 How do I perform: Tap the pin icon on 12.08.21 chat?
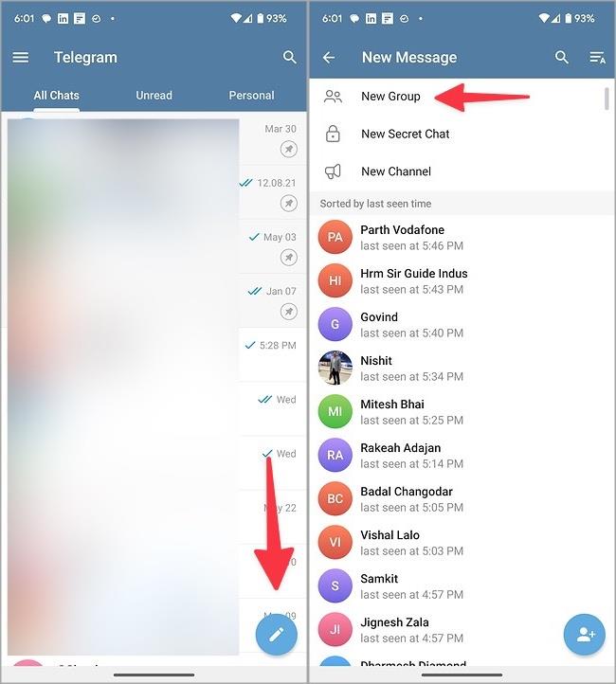[x=289, y=204]
